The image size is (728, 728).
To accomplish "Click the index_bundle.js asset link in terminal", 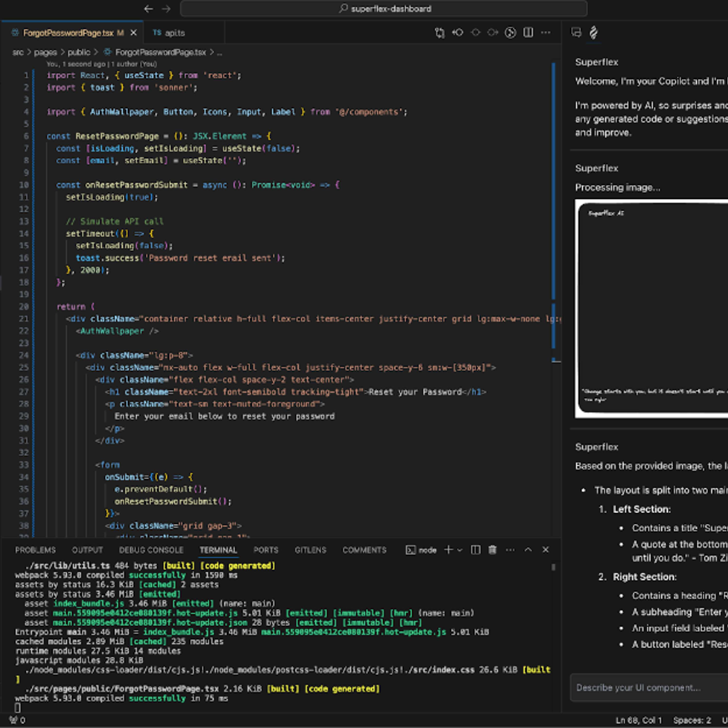I will click(x=89, y=604).
